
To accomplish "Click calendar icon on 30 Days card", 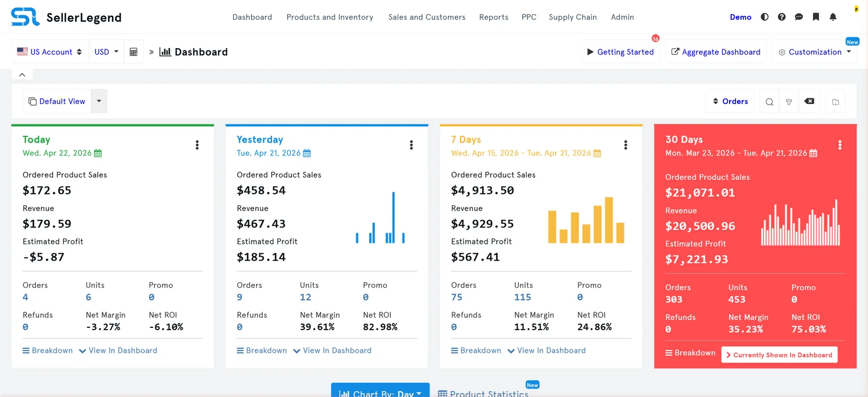I will point(813,153).
